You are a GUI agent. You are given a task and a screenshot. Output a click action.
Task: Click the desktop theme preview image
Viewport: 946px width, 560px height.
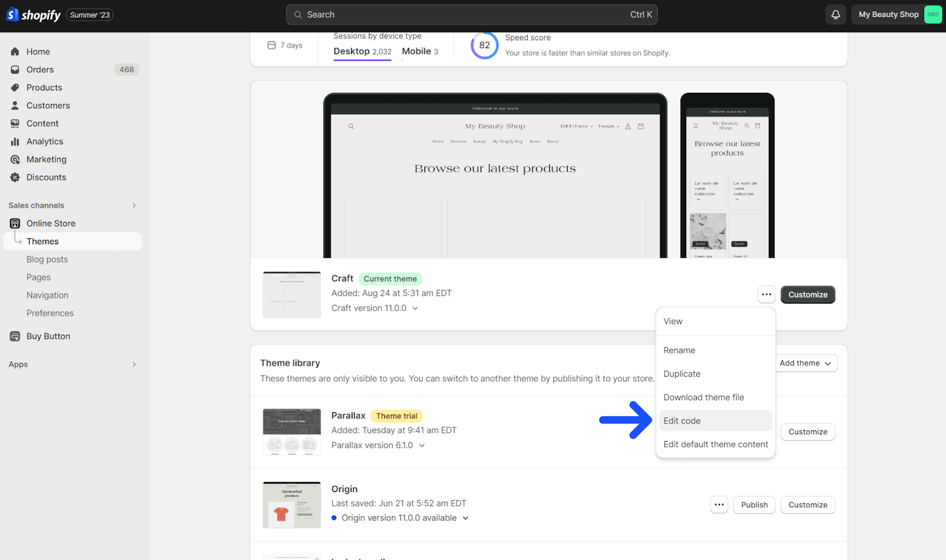(495, 176)
